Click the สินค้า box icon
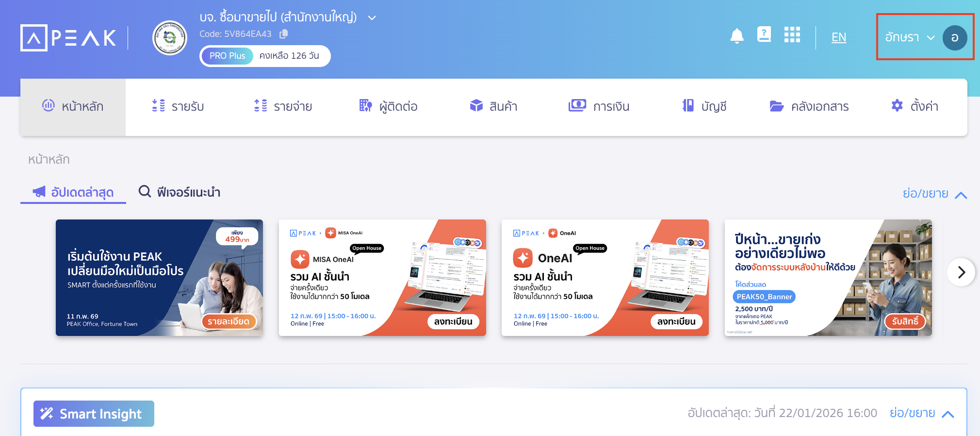980x436 pixels. click(476, 105)
